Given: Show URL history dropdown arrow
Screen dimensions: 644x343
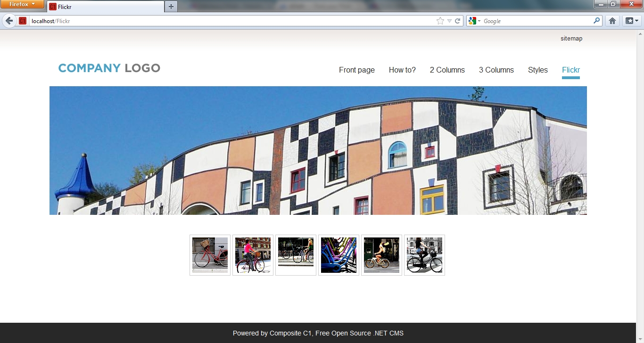Looking at the screenshot, I should (x=449, y=21).
